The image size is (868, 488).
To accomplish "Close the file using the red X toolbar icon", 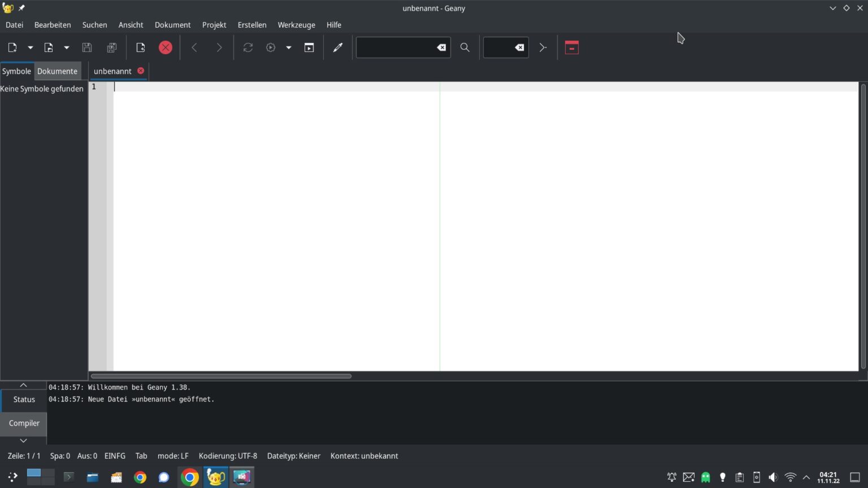I will 166,47.
